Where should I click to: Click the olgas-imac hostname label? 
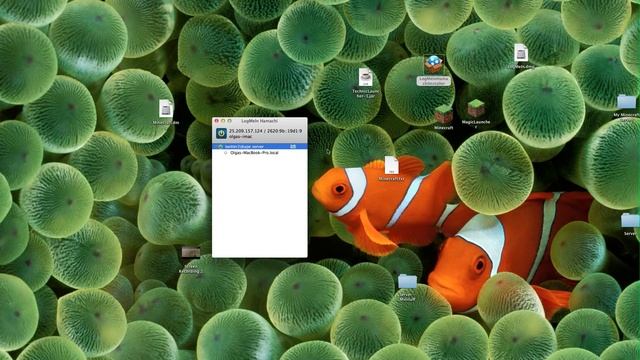tap(240, 136)
